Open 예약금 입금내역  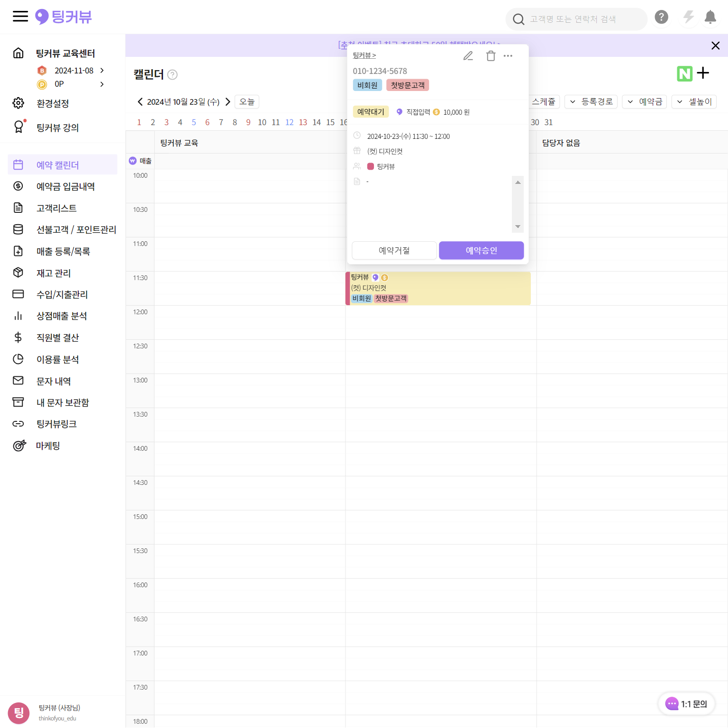point(65,186)
